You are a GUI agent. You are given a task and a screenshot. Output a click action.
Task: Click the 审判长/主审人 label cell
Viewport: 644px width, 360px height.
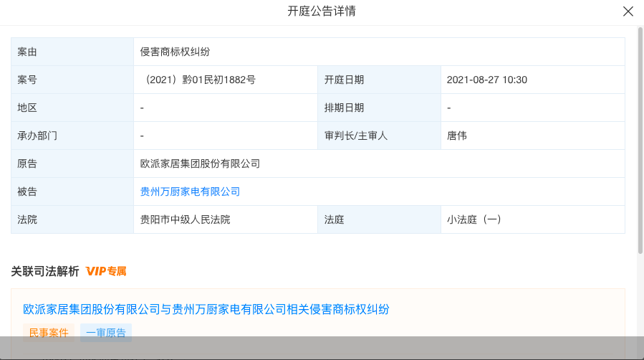point(379,136)
